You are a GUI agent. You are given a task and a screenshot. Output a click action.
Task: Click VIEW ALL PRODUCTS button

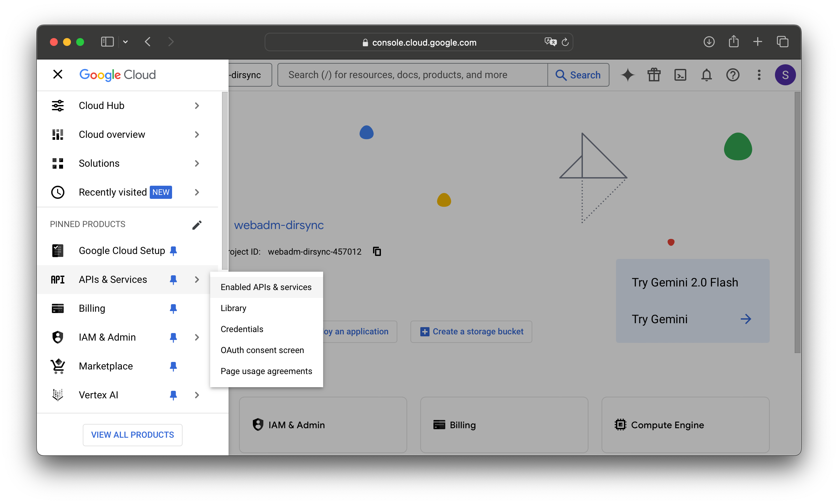[133, 435]
